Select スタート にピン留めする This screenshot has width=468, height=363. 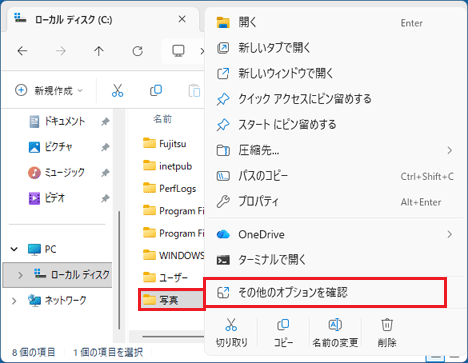[x=335, y=124]
